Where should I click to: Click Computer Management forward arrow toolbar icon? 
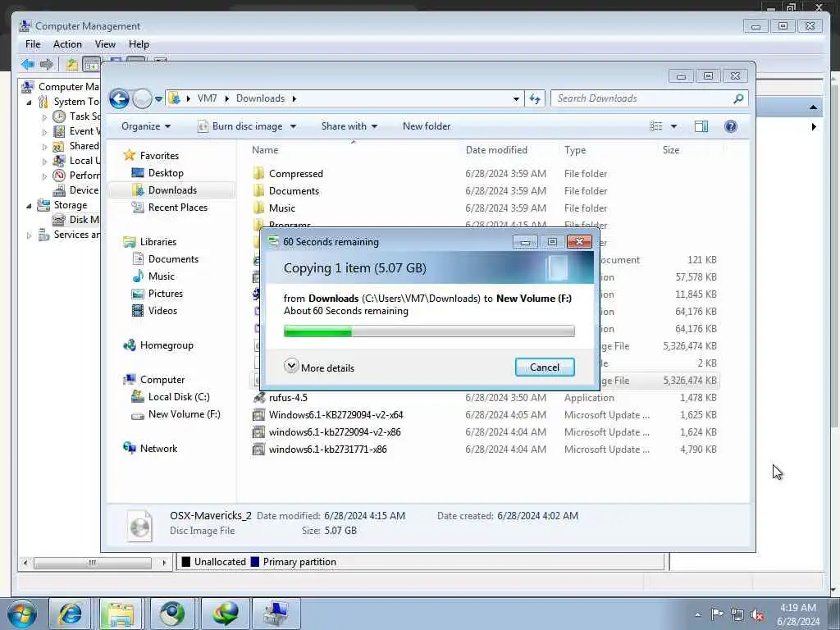point(47,65)
